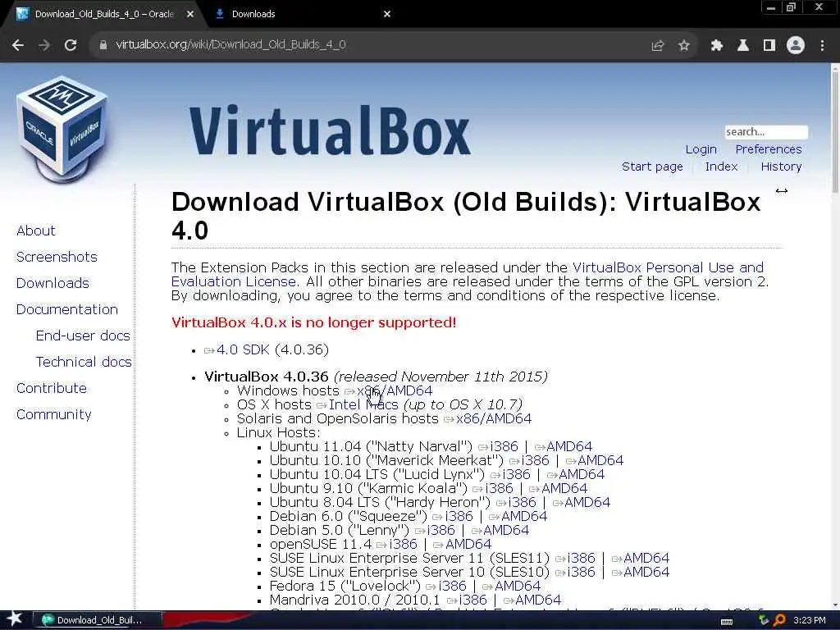The width and height of the screenshot is (840, 630).
Task: Open Contribute in the sidebar
Action: (x=52, y=388)
